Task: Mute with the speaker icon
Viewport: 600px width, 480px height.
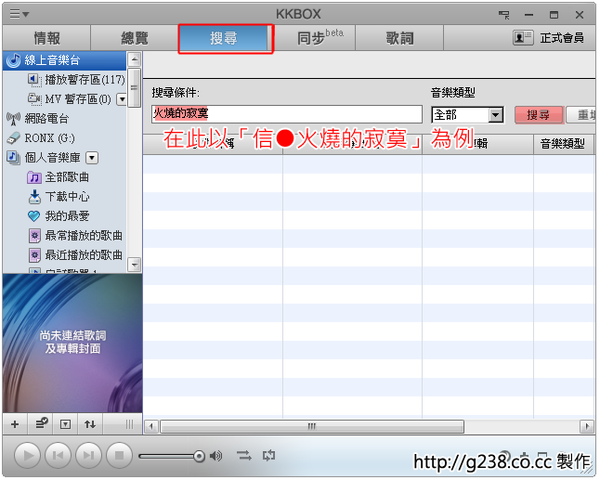Action: (x=216, y=456)
